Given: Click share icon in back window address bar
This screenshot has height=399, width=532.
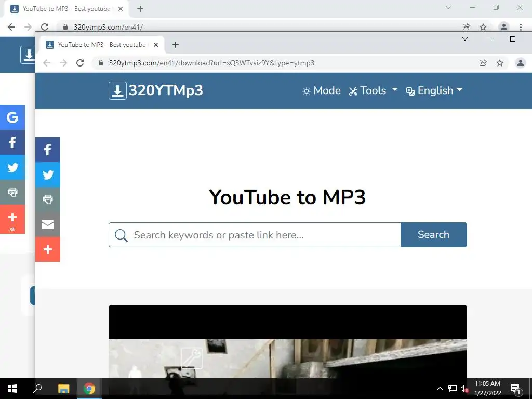Looking at the screenshot, I should [466, 27].
